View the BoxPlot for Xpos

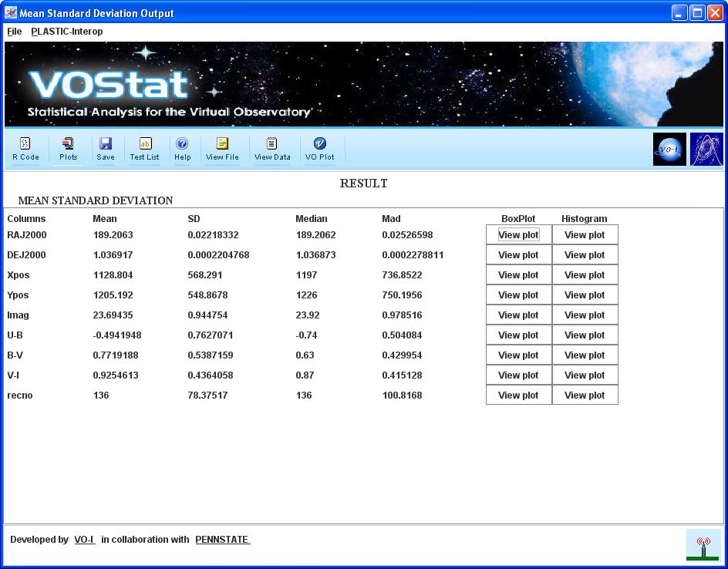[x=518, y=274]
